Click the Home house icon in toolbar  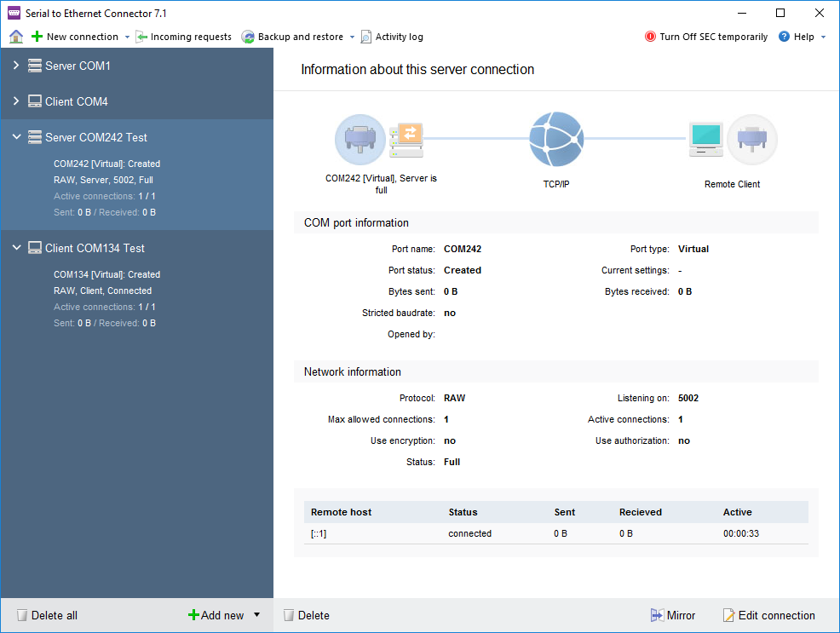coord(16,37)
